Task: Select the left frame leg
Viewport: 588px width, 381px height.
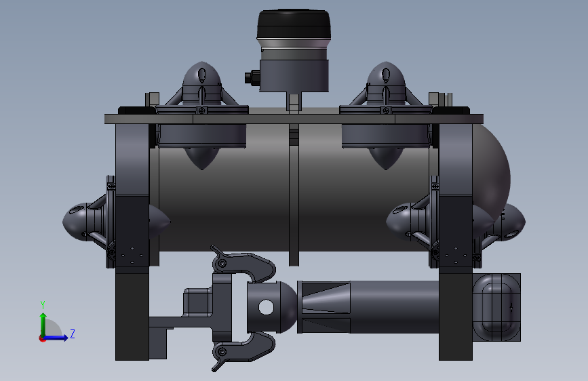Action: [x=132, y=242]
